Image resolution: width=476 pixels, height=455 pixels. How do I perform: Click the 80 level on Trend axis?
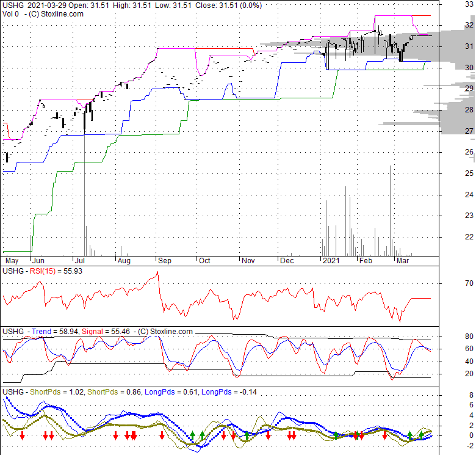click(469, 337)
